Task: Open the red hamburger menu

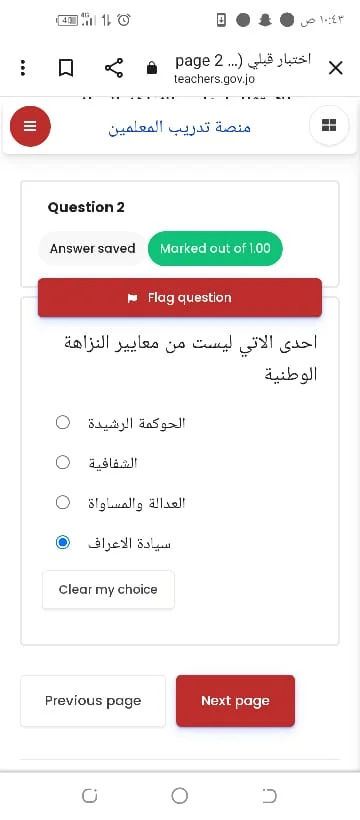Action: (30, 126)
